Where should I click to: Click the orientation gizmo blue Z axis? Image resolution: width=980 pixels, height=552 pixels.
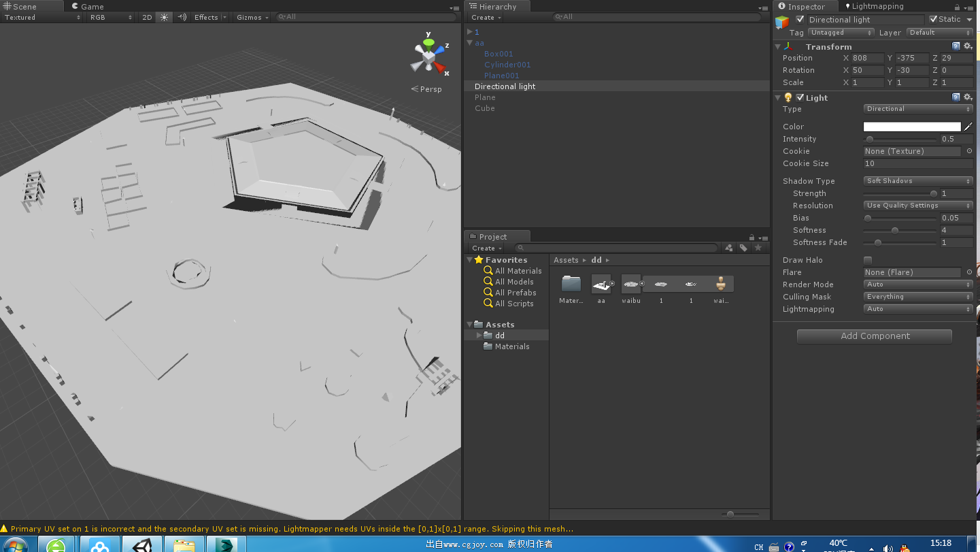tap(441, 48)
